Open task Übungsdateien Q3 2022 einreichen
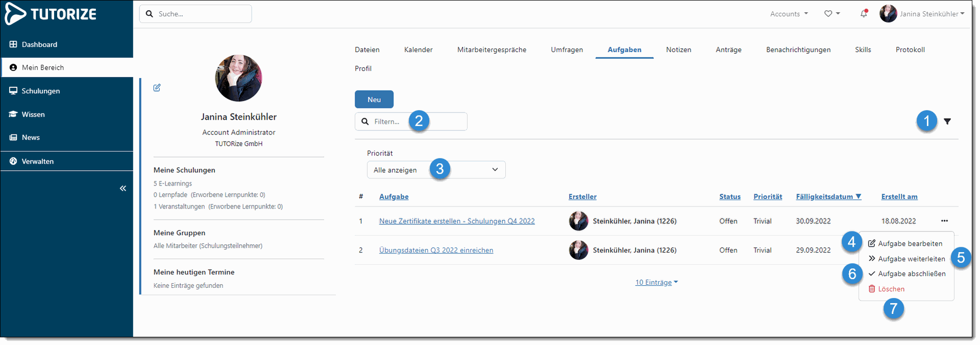980x345 pixels. [436, 250]
